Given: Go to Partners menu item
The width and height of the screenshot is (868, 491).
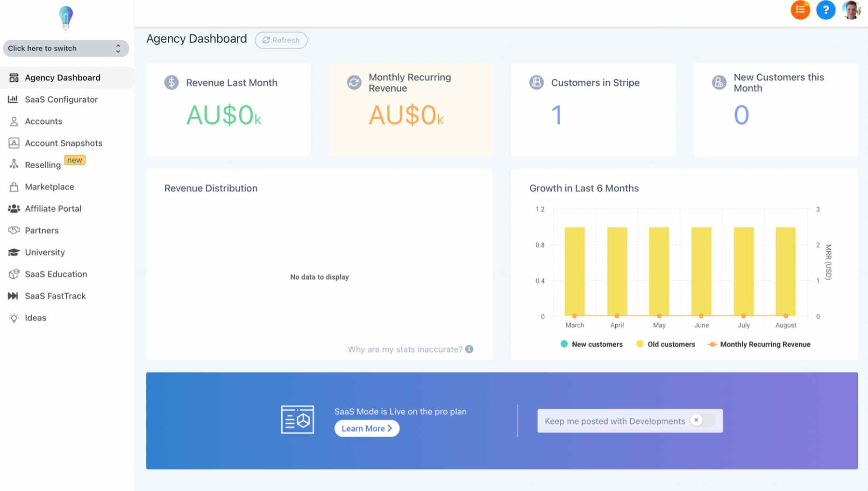Looking at the screenshot, I should pos(67,230).
